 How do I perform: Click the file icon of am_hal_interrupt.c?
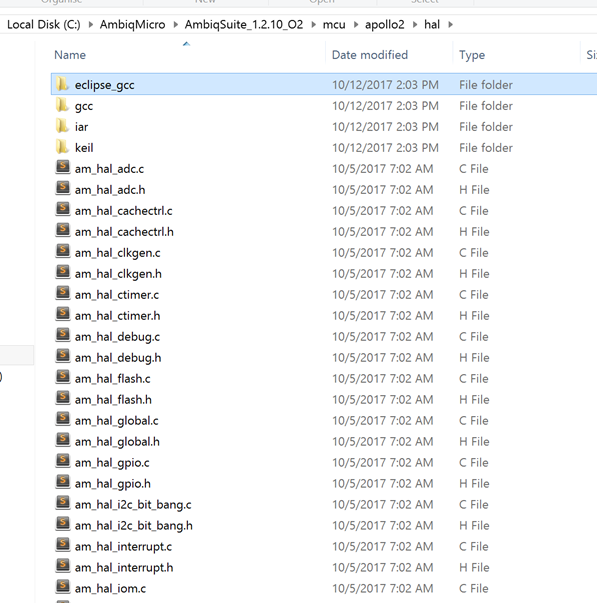pyautogui.click(x=63, y=545)
